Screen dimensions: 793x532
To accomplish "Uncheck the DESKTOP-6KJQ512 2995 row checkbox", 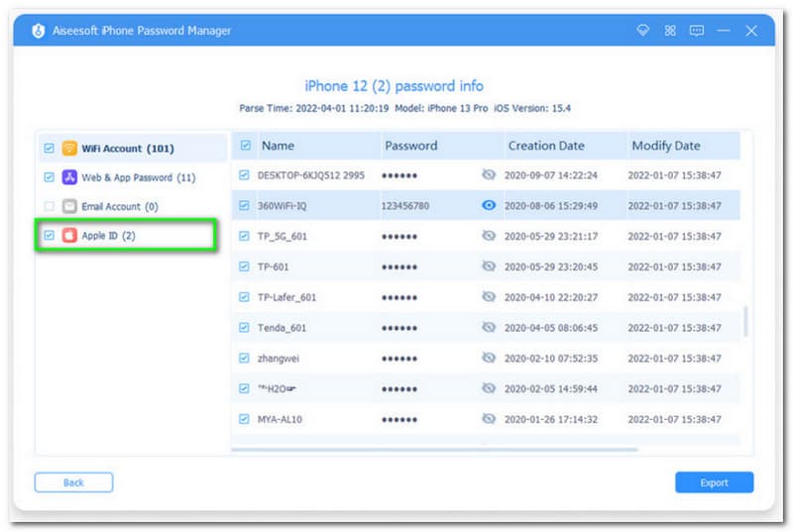I will click(x=244, y=175).
